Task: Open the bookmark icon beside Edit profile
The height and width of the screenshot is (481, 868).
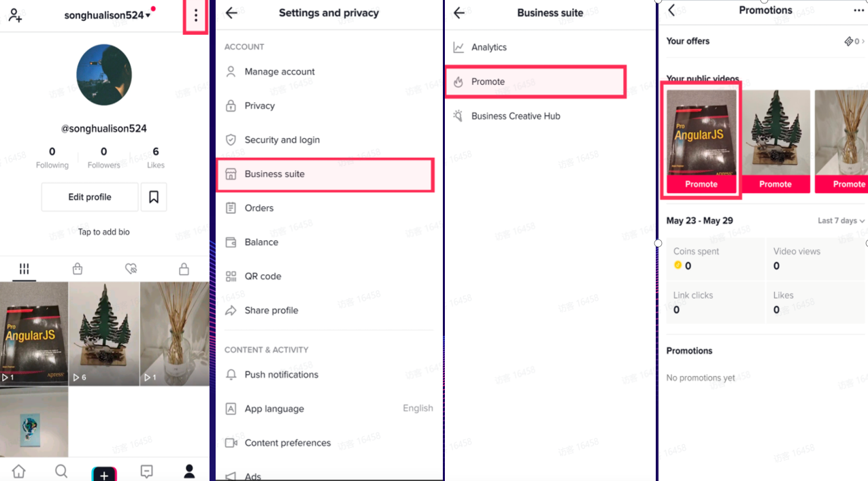Action: (x=154, y=197)
